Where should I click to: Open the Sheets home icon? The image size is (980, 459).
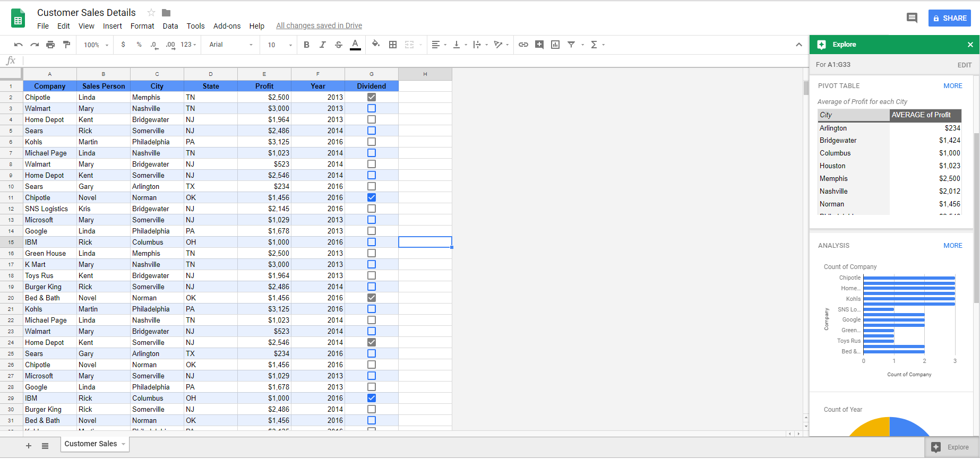[18, 18]
